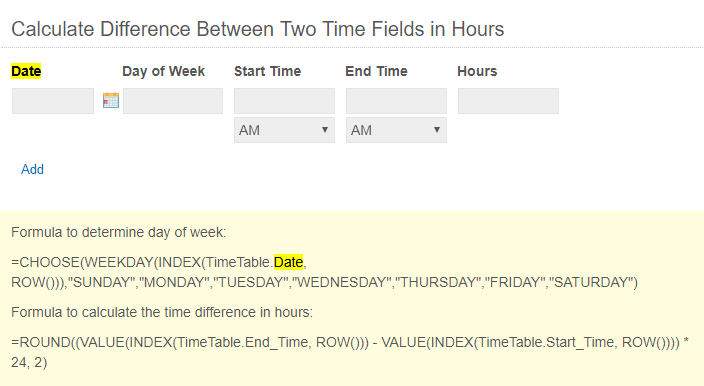Click the End Time text box
Screen dimensions: 704x386
point(396,101)
